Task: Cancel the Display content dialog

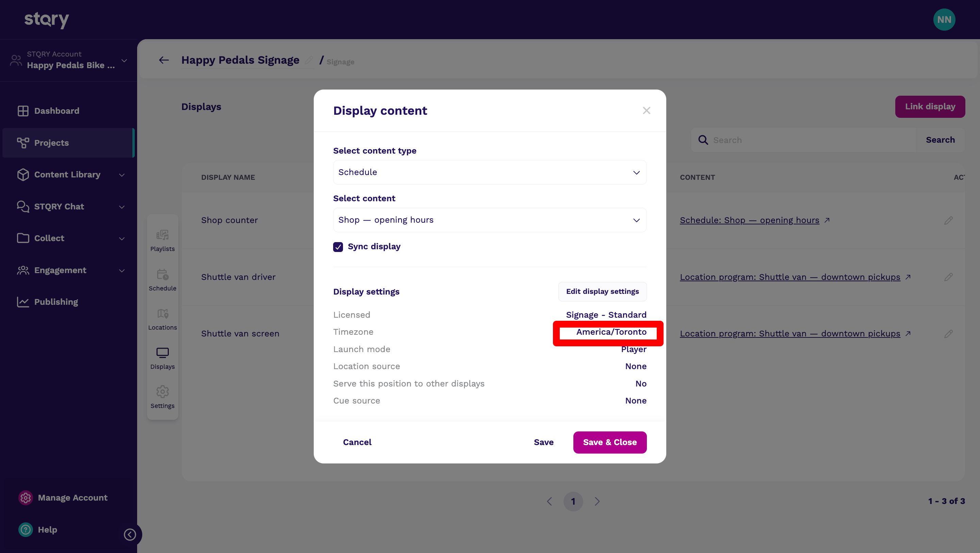Action: (357, 442)
